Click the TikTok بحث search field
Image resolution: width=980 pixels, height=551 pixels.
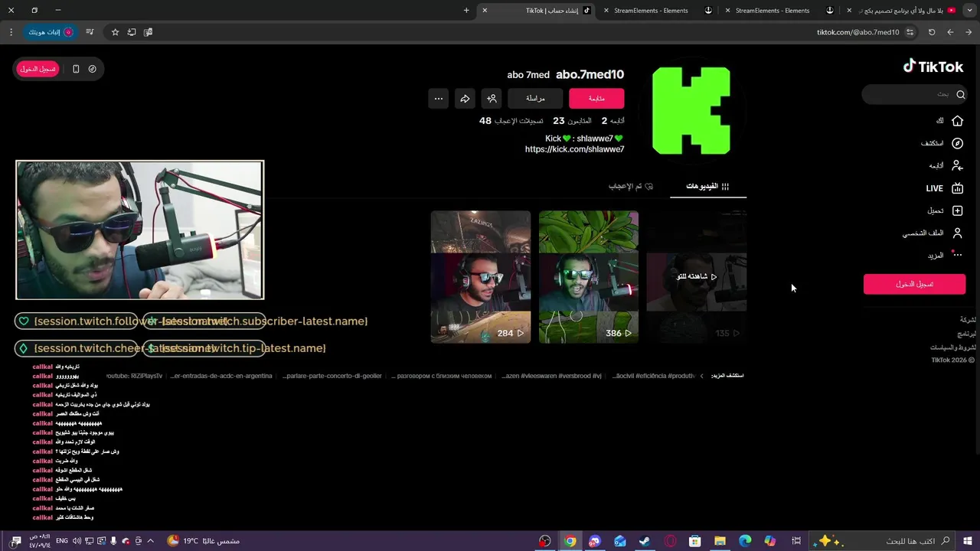tap(914, 94)
